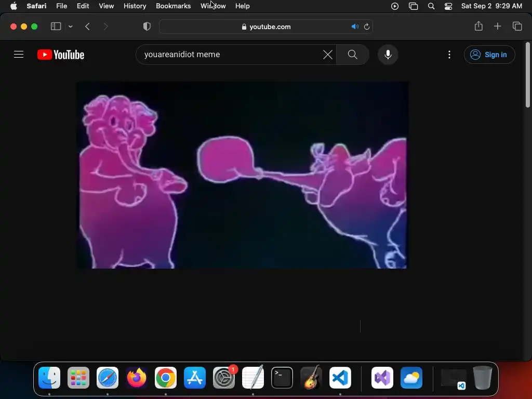The width and height of the screenshot is (532, 399).
Task: Open TextEdit from the Dock
Action: pos(253,377)
